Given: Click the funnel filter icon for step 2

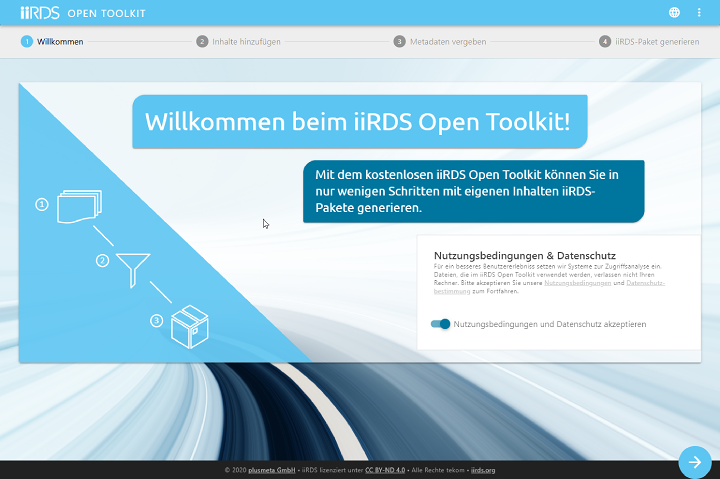Looking at the screenshot, I should coord(133,270).
